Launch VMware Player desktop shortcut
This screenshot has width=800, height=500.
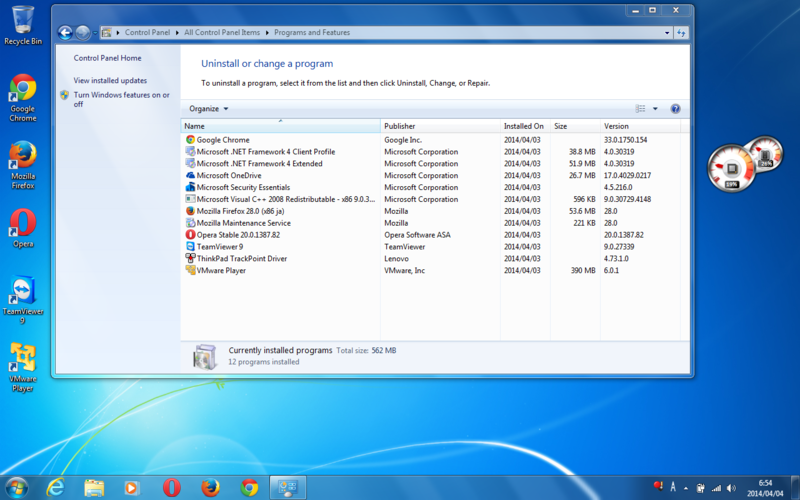tap(23, 367)
